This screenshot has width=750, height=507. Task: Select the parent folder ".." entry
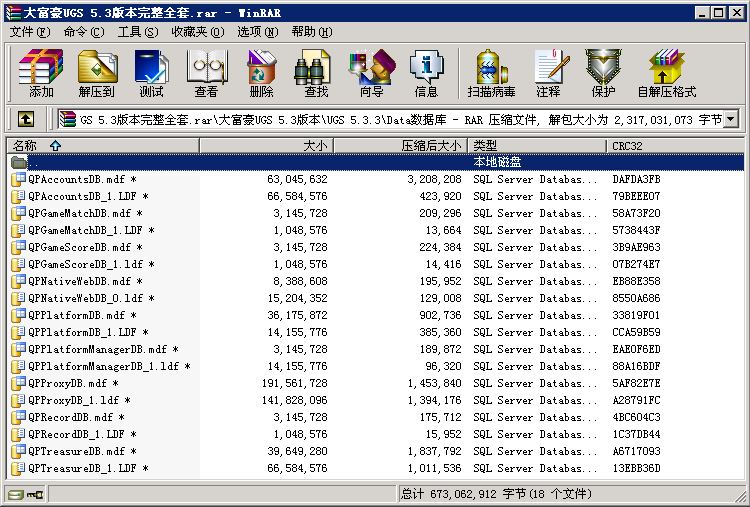pos(34,162)
